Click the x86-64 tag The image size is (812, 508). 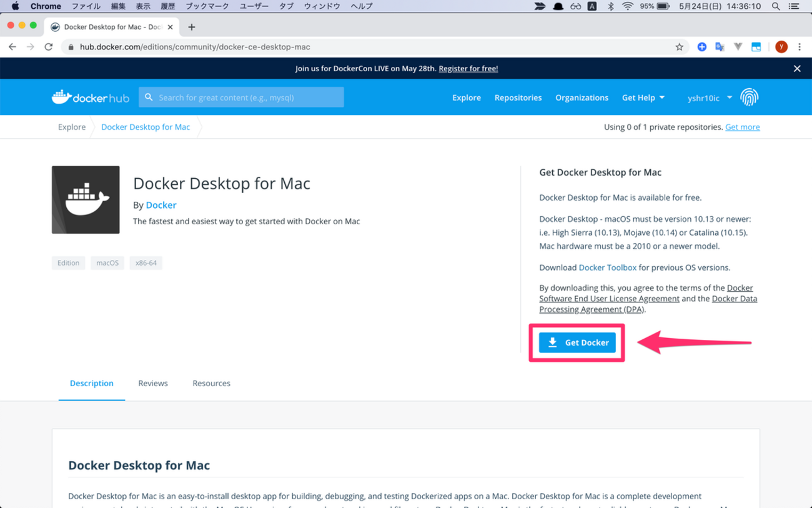(x=146, y=263)
